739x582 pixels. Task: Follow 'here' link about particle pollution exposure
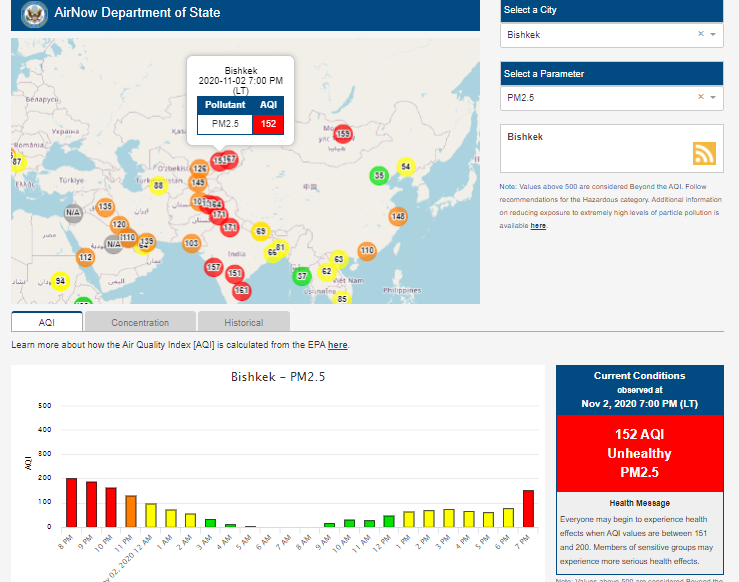click(x=538, y=226)
